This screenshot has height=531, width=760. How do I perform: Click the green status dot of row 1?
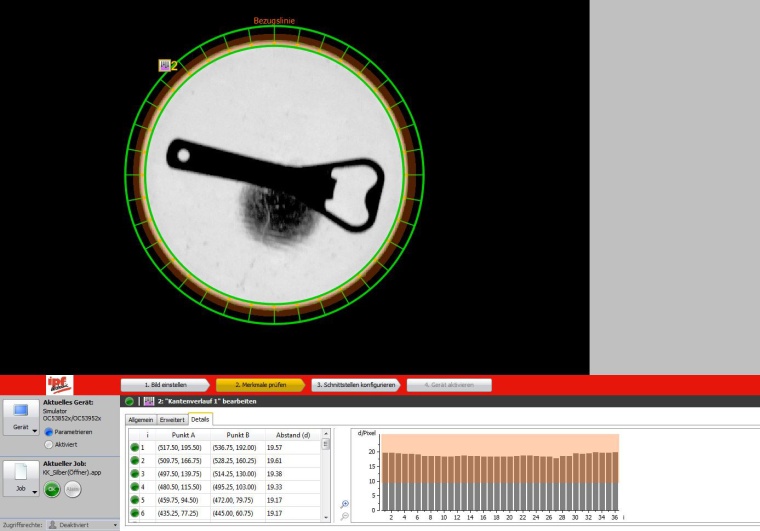pos(134,448)
